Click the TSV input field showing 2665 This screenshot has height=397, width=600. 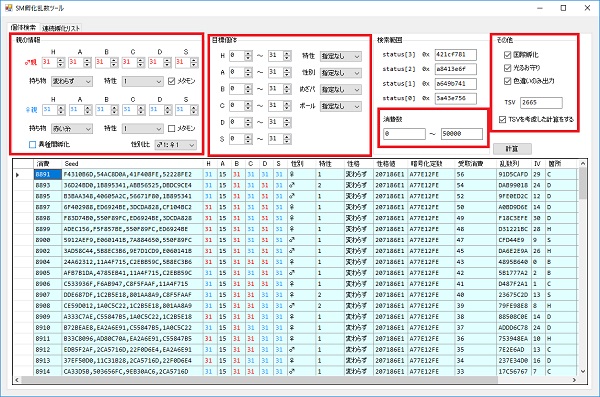[x=541, y=103]
